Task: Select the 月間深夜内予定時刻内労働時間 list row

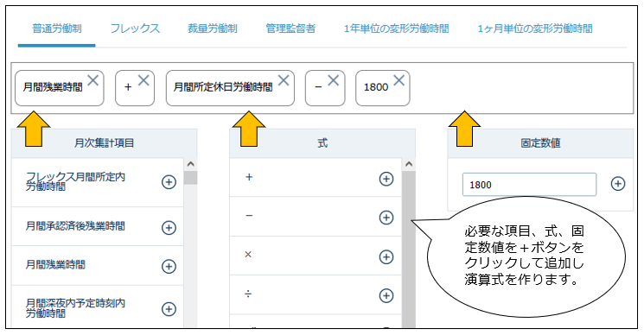Action: [x=98, y=307]
